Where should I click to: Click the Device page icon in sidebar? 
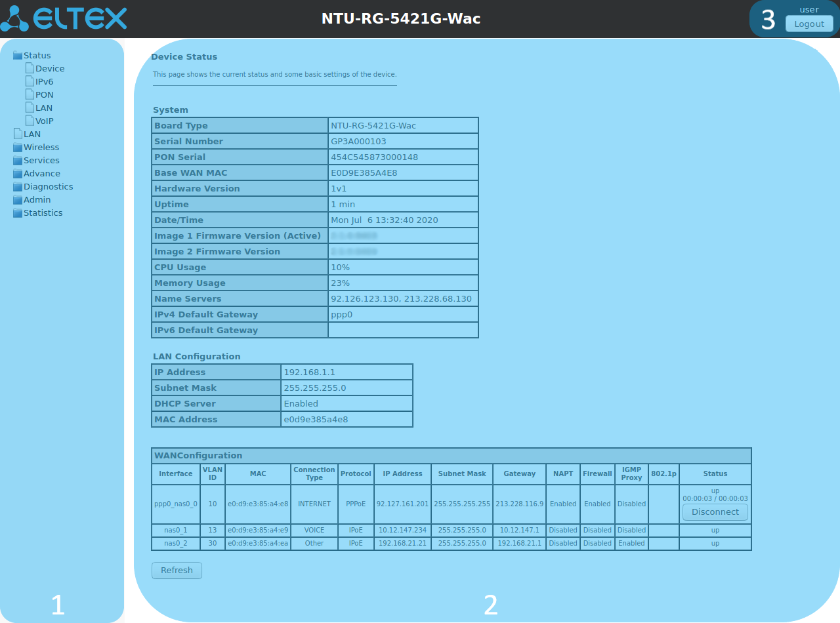coord(30,68)
